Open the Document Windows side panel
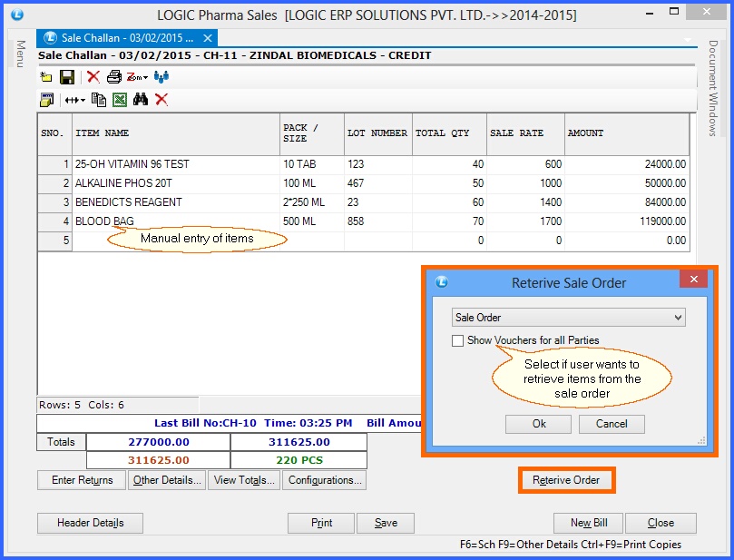Image resolution: width=734 pixels, height=560 pixels. click(713, 88)
